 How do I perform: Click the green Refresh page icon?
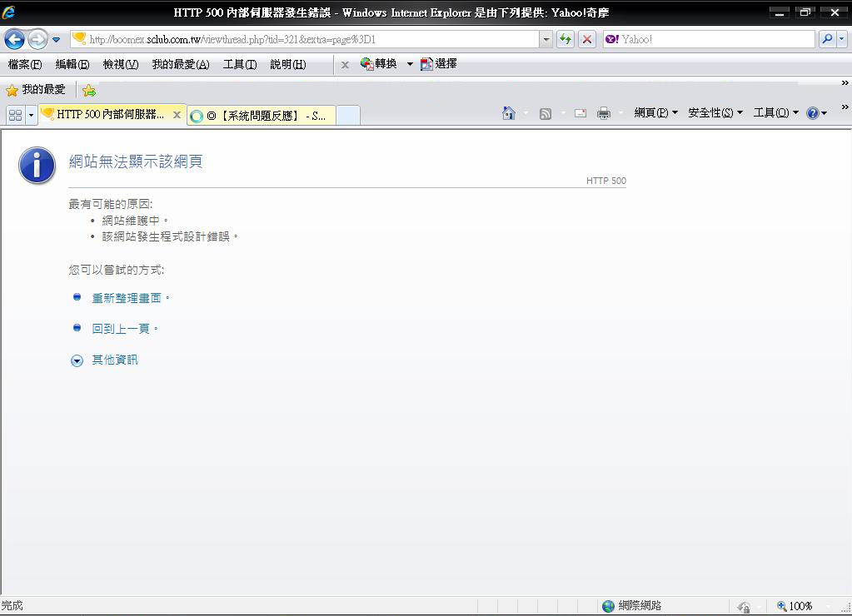[566, 39]
